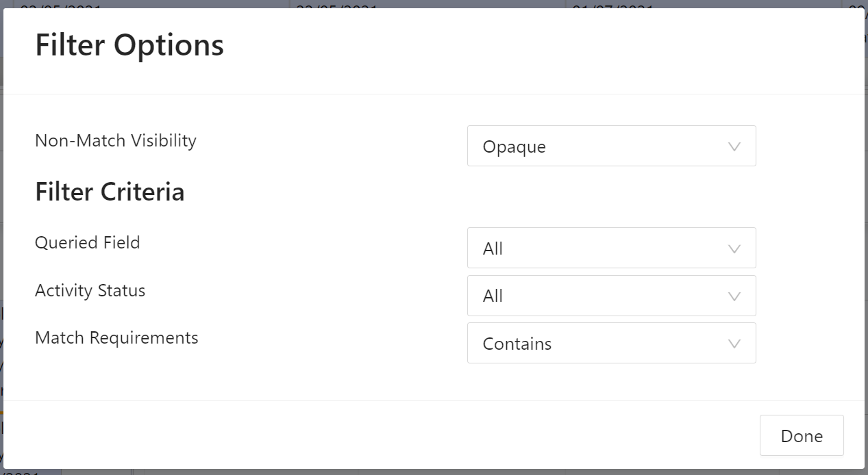Click the Non-Match Visibility label
The width and height of the screenshot is (868, 475).
click(x=116, y=140)
